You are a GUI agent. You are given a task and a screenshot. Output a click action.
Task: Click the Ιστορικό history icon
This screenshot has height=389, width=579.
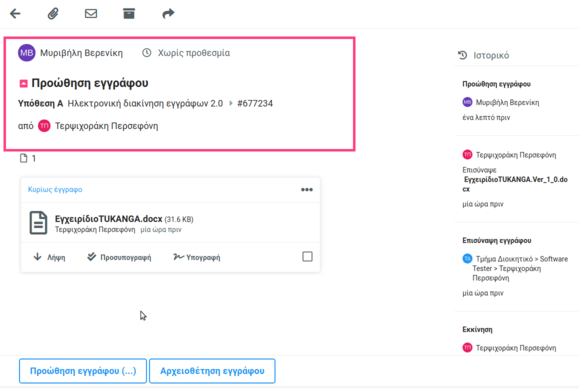463,55
